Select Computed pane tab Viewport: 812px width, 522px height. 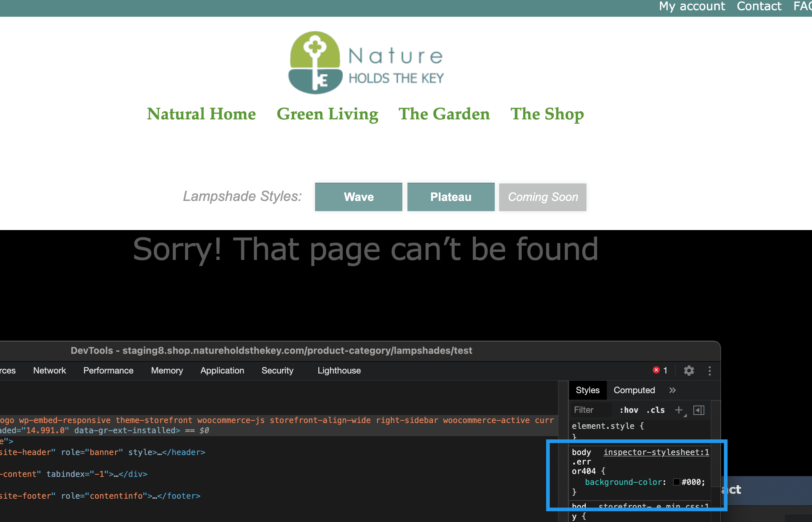[x=634, y=390]
